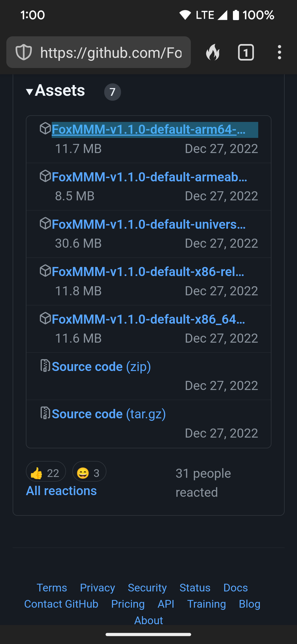
Task: Tap the shield tracking protection icon
Action: click(x=24, y=52)
